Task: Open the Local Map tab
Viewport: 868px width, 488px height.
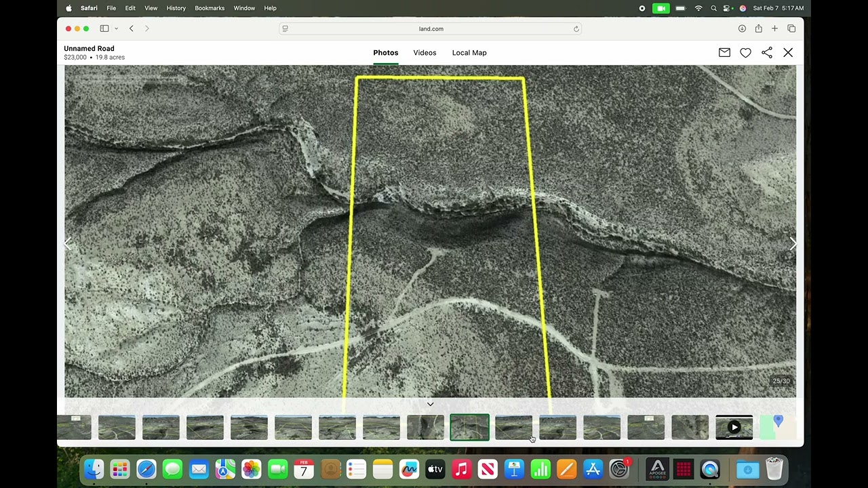Action: pos(469,53)
